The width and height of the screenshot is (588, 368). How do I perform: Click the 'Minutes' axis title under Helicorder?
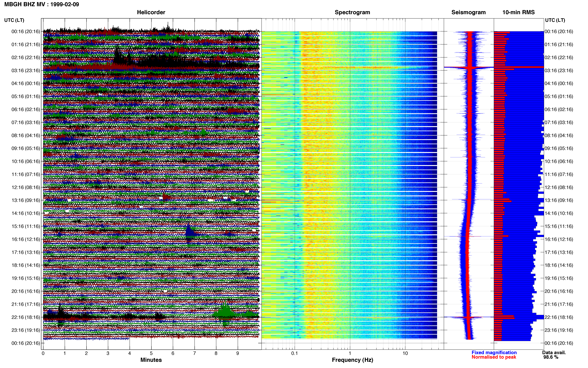tap(151, 360)
